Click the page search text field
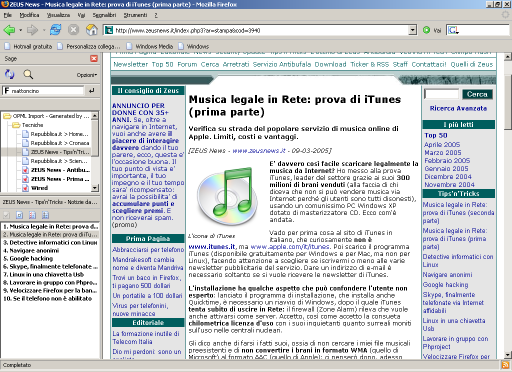The height and width of the screenshot is (372, 512). pyautogui.click(x=441, y=94)
